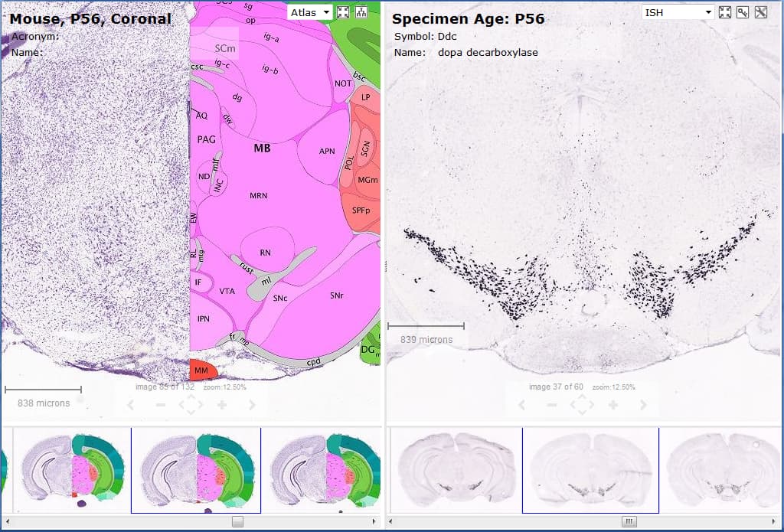784x532 pixels.
Task: Click the key/sync icon in ISH panel
Action: coord(743,12)
